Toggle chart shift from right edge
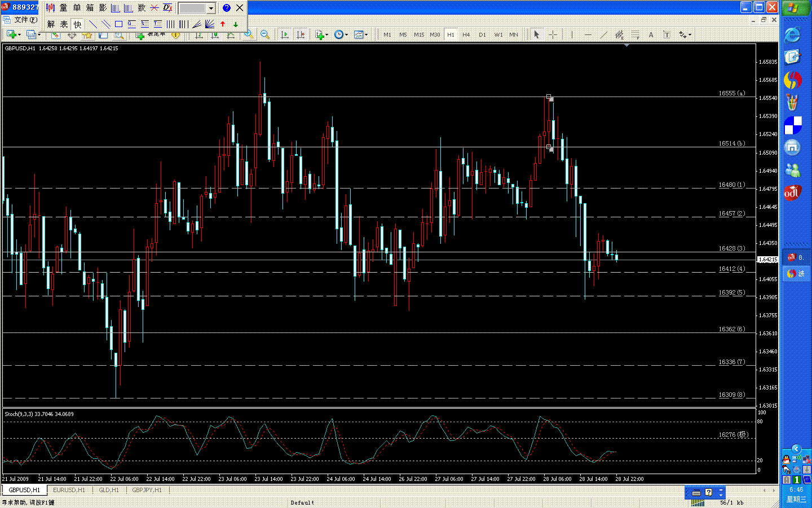812x508 pixels. pos(301,35)
